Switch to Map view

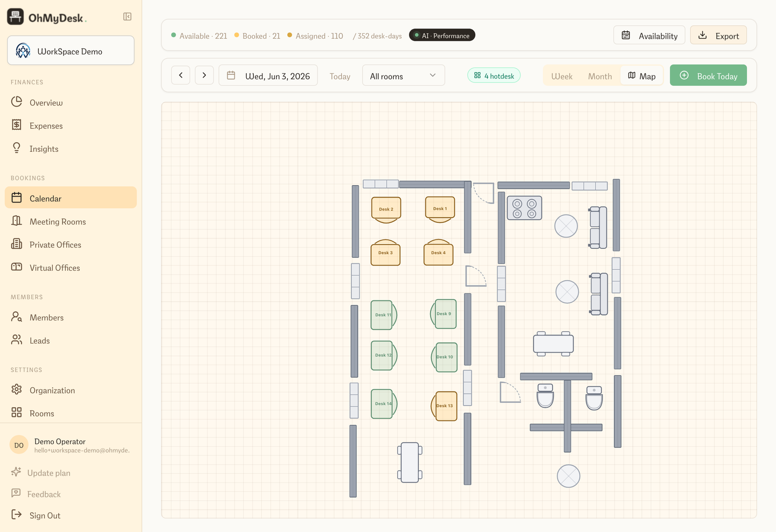click(642, 76)
